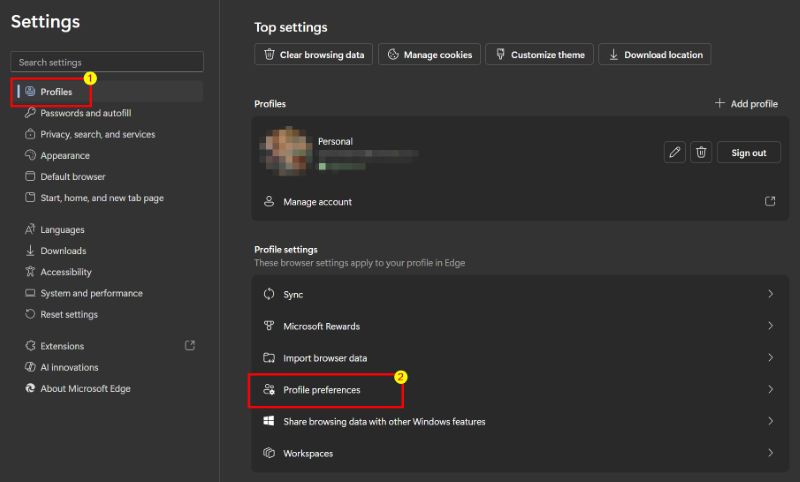Select Passwords and autofill in sidebar
Viewport: 800px width, 482px height.
pos(85,113)
